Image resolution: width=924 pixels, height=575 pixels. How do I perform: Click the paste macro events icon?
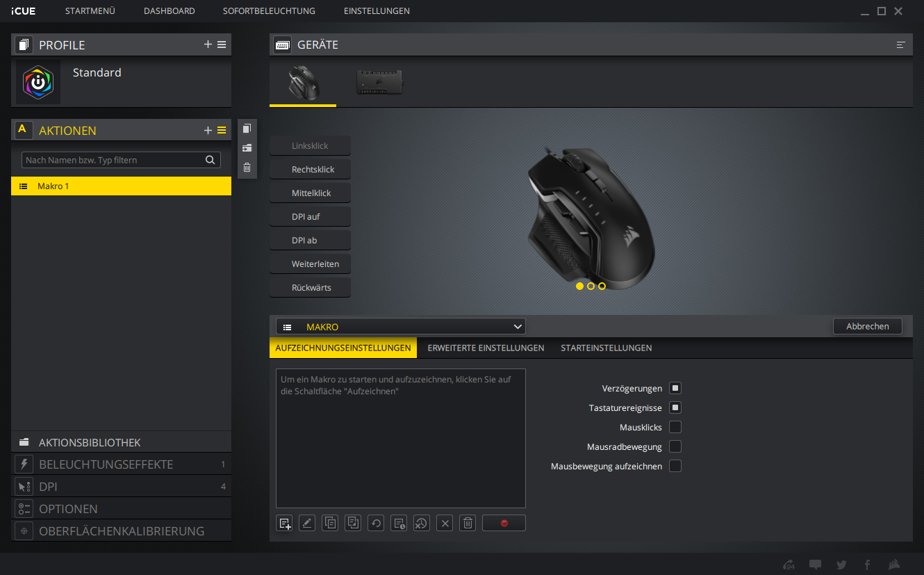coord(353,523)
